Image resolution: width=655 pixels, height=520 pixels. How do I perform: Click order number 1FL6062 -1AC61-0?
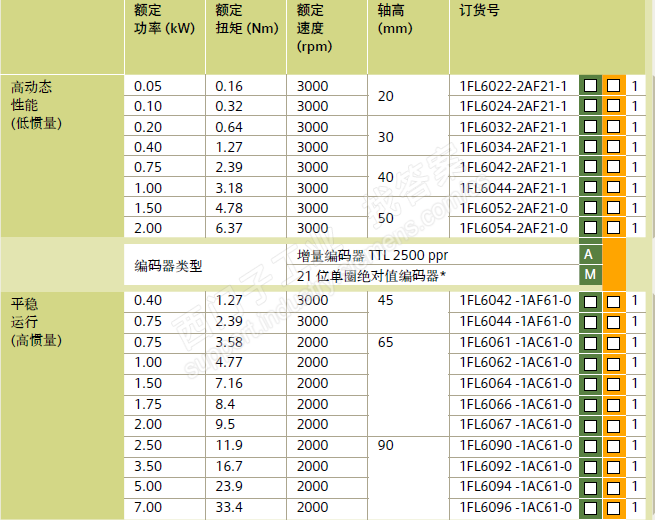click(515, 362)
